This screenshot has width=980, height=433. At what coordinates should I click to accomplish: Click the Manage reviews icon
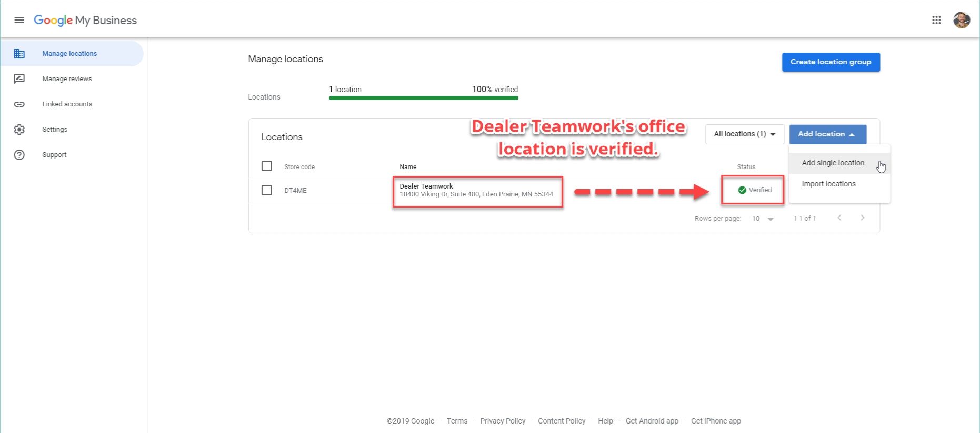[19, 79]
